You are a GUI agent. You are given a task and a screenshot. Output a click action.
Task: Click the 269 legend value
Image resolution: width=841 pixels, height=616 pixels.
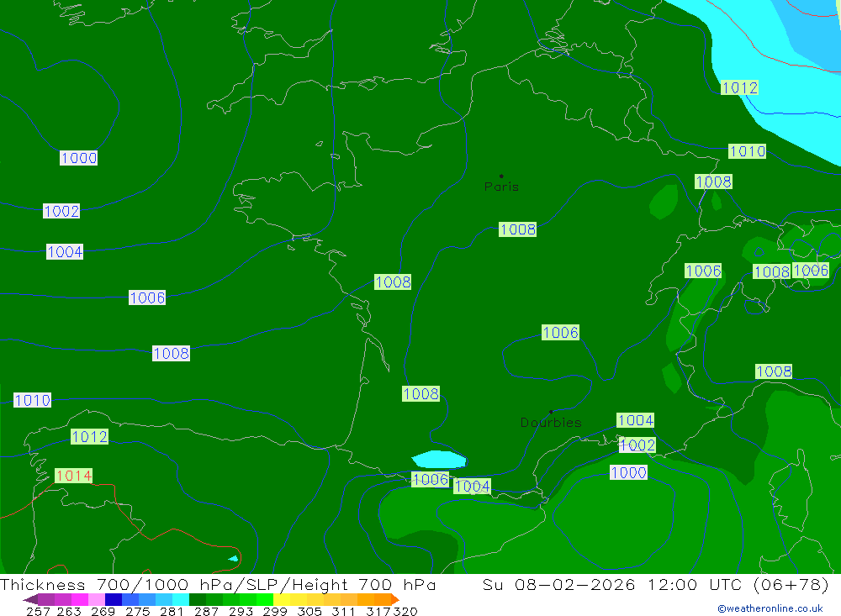103,611
